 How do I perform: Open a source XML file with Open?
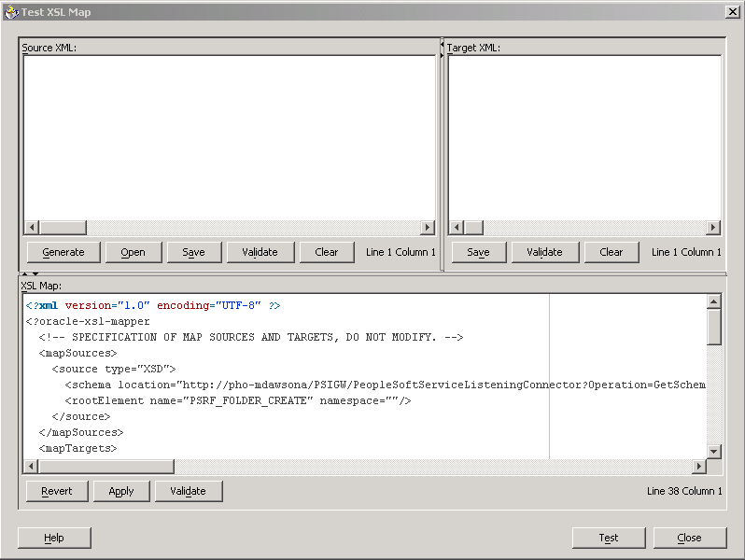point(133,252)
